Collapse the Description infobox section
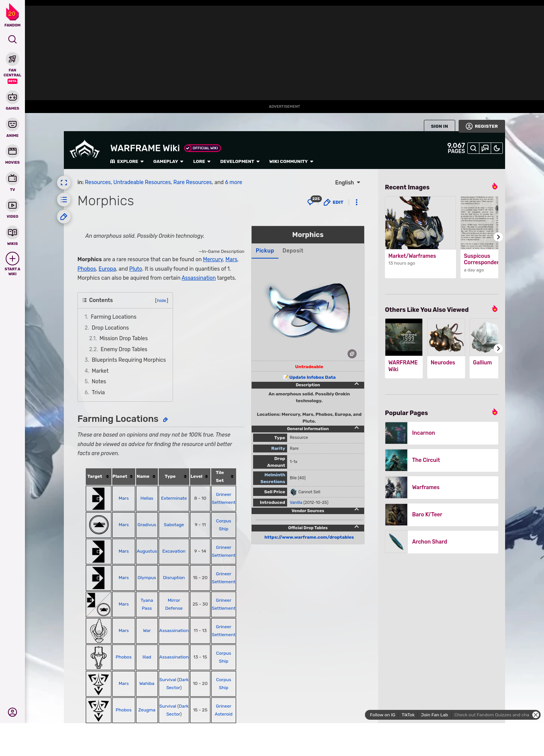The height and width of the screenshot is (756, 544). tap(356, 384)
